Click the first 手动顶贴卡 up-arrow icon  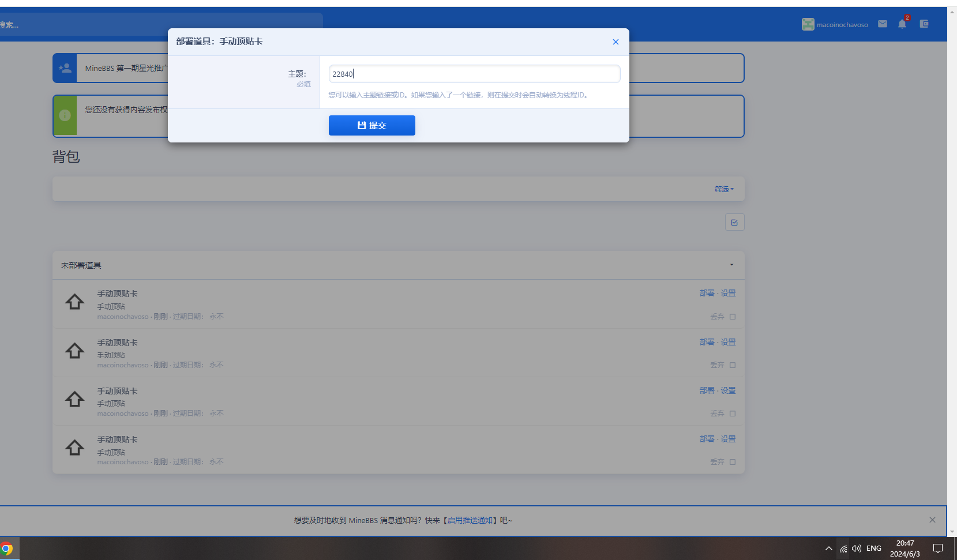click(x=74, y=302)
